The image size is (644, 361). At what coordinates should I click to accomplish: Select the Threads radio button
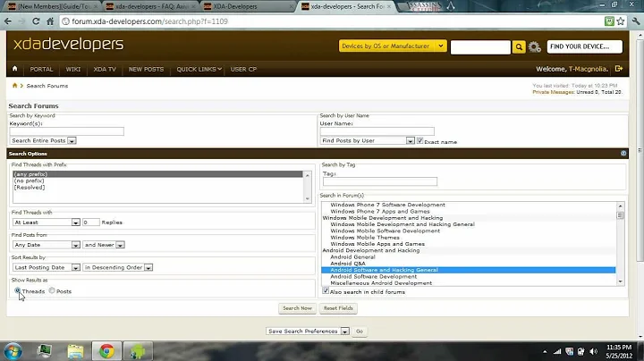click(x=17, y=290)
